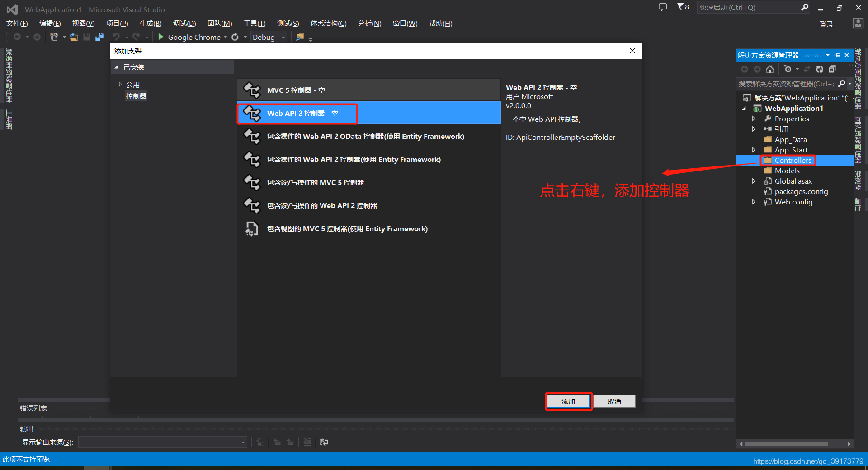Click the 添加 button
Screen dimensions: 868x470
click(568, 401)
